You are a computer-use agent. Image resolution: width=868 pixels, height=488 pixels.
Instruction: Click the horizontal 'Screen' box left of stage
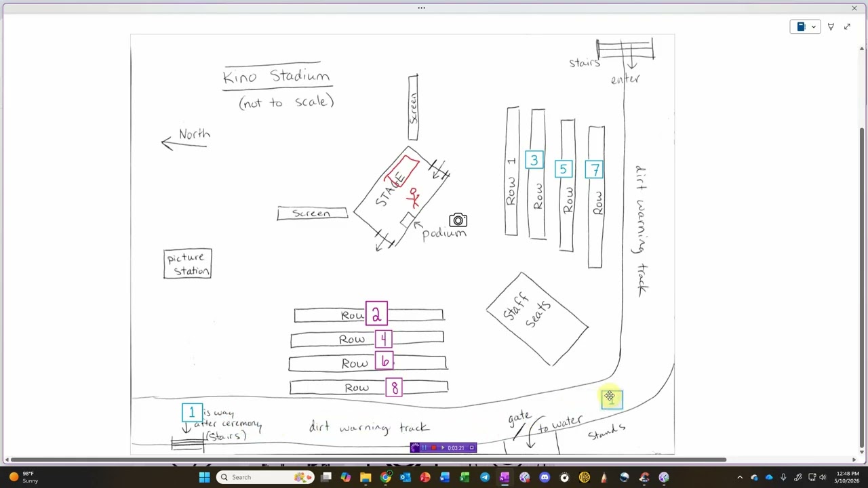point(312,213)
